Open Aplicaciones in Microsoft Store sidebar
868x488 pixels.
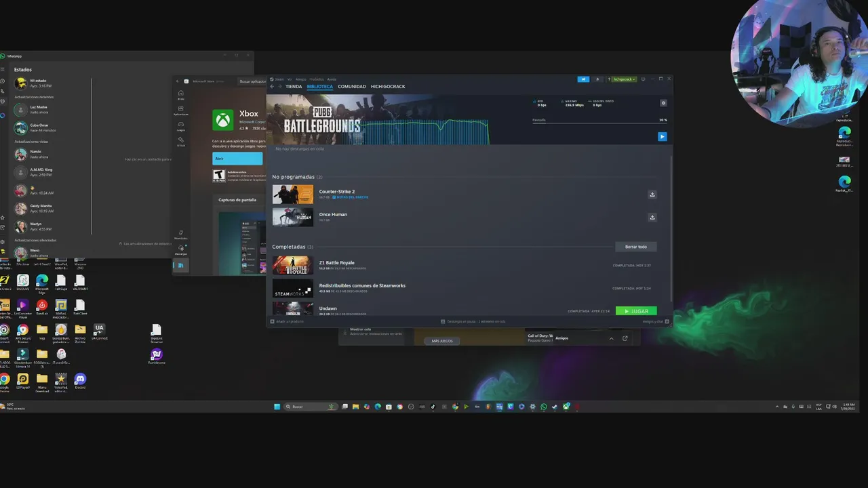point(180,110)
